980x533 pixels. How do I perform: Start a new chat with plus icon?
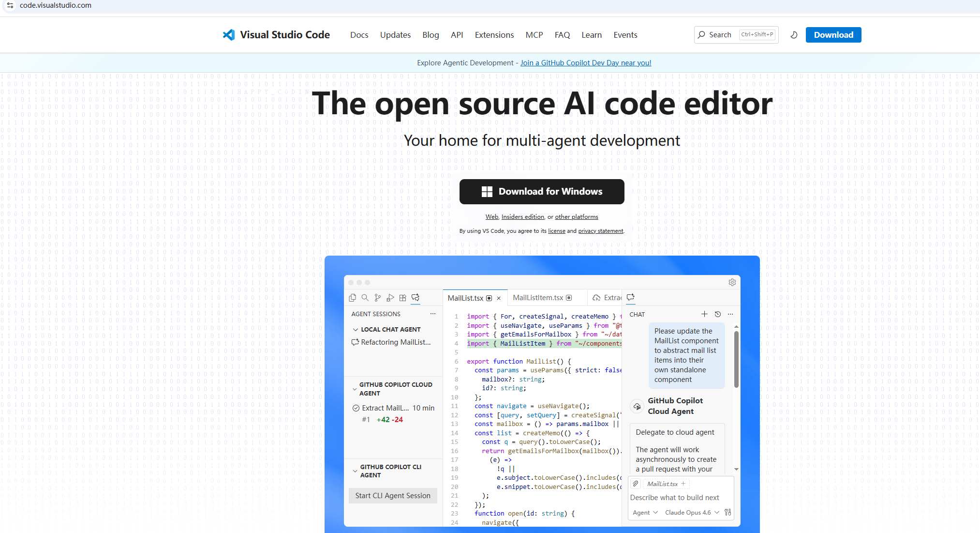click(x=705, y=314)
